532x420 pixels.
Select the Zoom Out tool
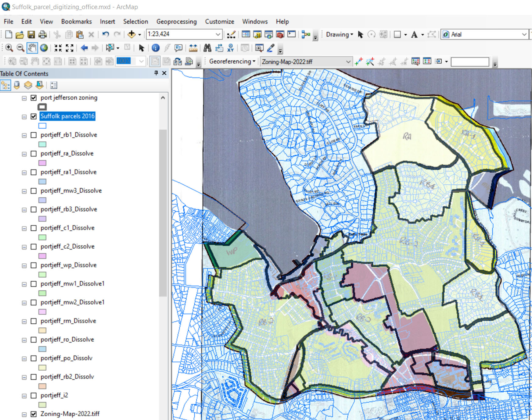click(20, 48)
